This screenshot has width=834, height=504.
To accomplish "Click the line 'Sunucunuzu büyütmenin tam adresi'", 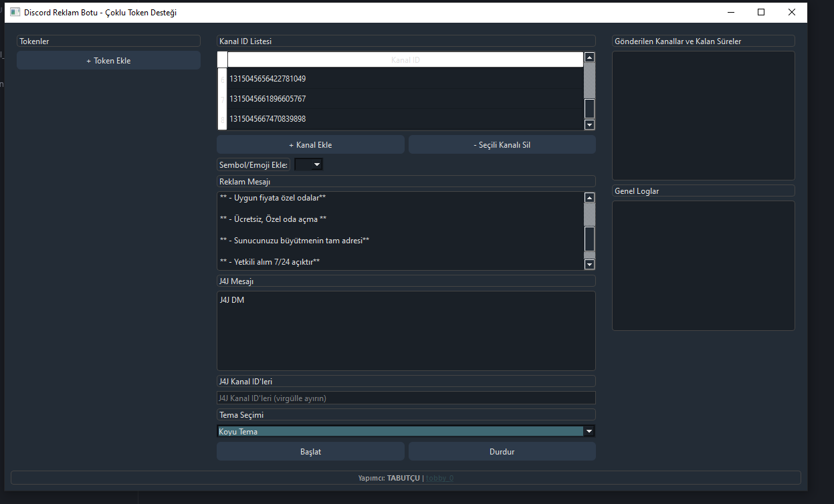I will point(294,240).
